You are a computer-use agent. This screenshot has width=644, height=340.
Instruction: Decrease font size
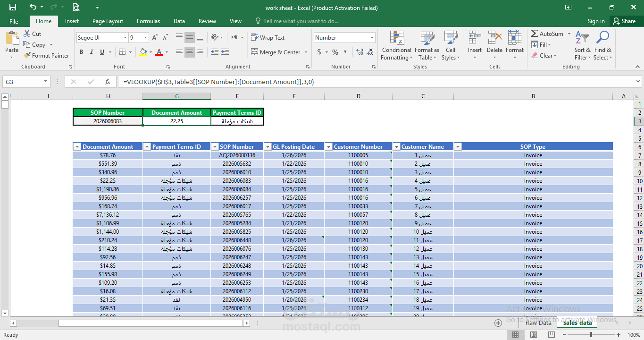[166, 37]
